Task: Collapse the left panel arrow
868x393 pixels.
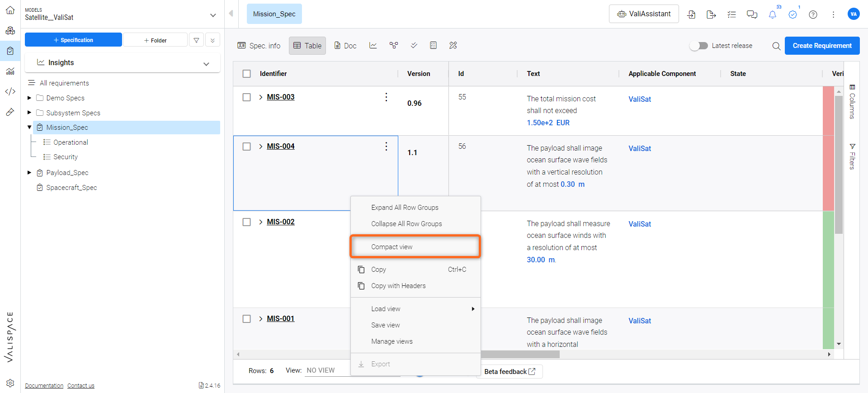Action: tap(231, 14)
